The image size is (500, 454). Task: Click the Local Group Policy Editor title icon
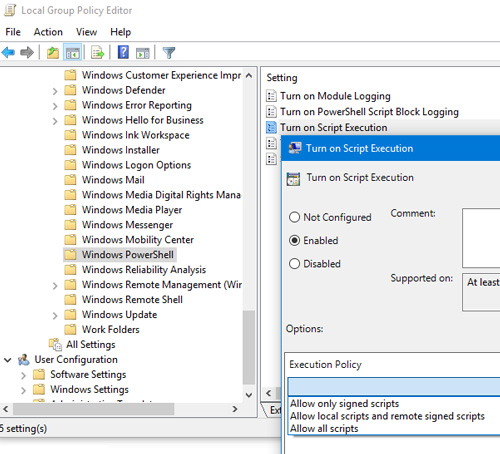pyautogui.click(x=10, y=10)
